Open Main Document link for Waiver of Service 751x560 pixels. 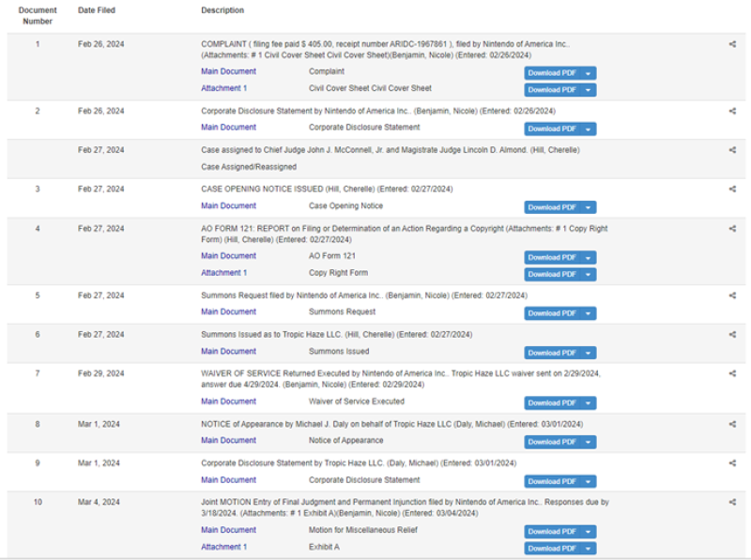click(228, 401)
